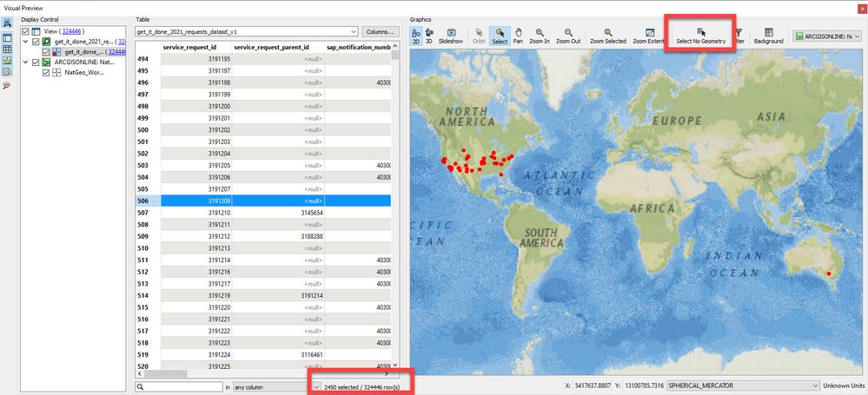Choose the Pan hand tool
The width and height of the screenshot is (868, 395).
[x=518, y=36]
